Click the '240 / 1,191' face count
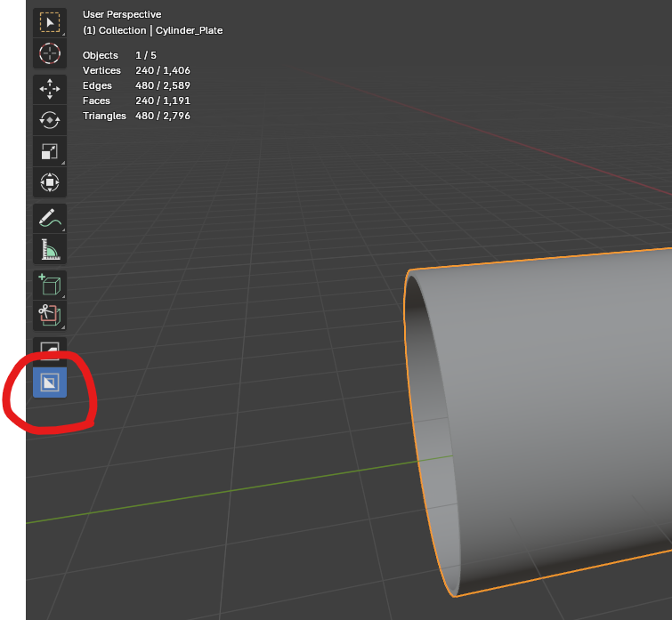Screen dimensions: 672x620 pos(162,101)
